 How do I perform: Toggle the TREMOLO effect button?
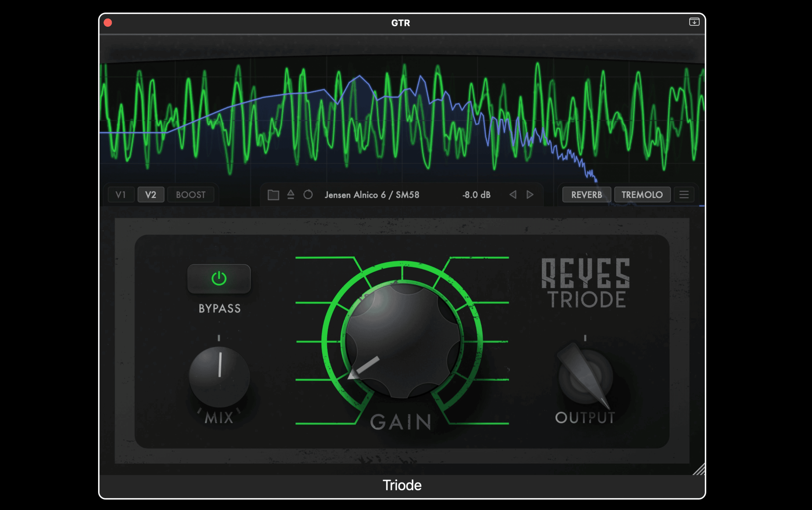642,194
